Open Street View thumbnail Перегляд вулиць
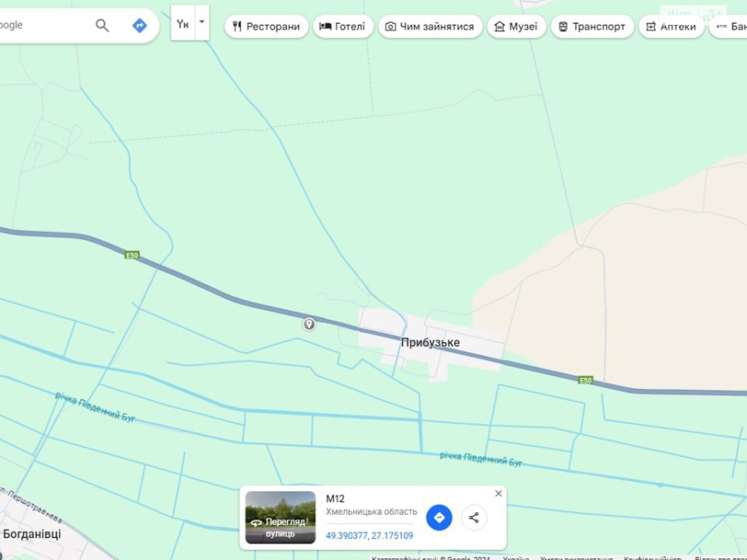The width and height of the screenshot is (747, 560). click(281, 518)
